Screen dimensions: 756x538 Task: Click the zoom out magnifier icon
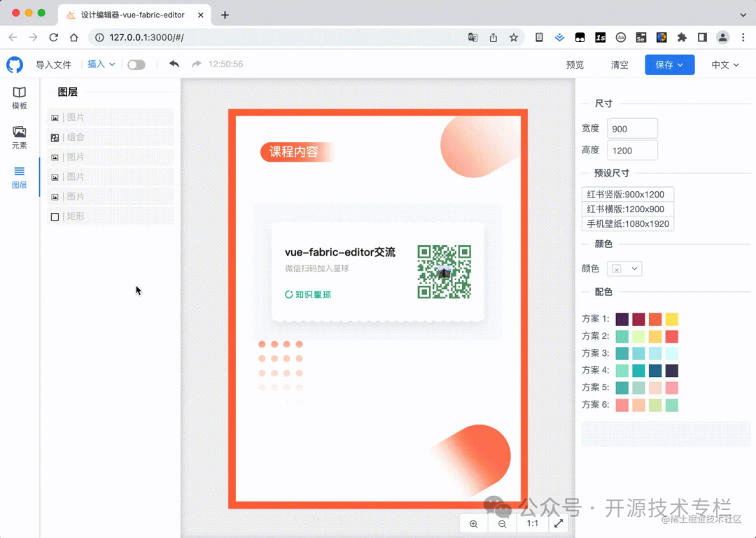click(503, 523)
